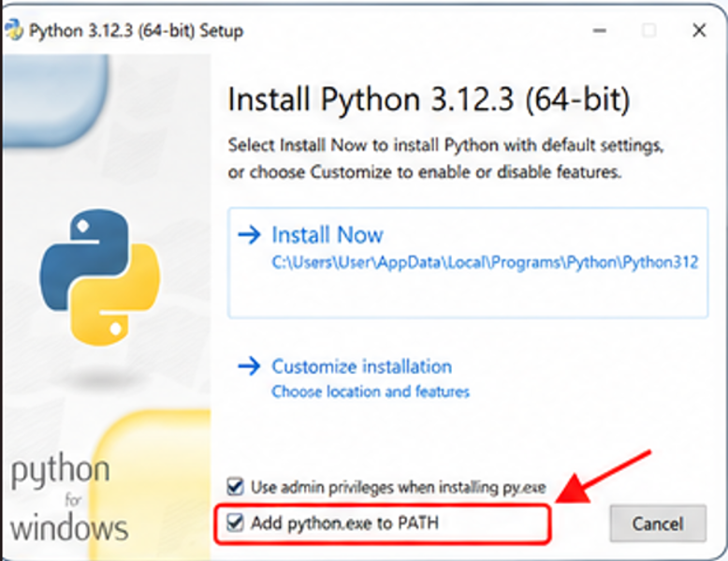The height and width of the screenshot is (561, 728).
Task: Click the arrow icon beside Customize installation
Action: click(x=249, y=366)
